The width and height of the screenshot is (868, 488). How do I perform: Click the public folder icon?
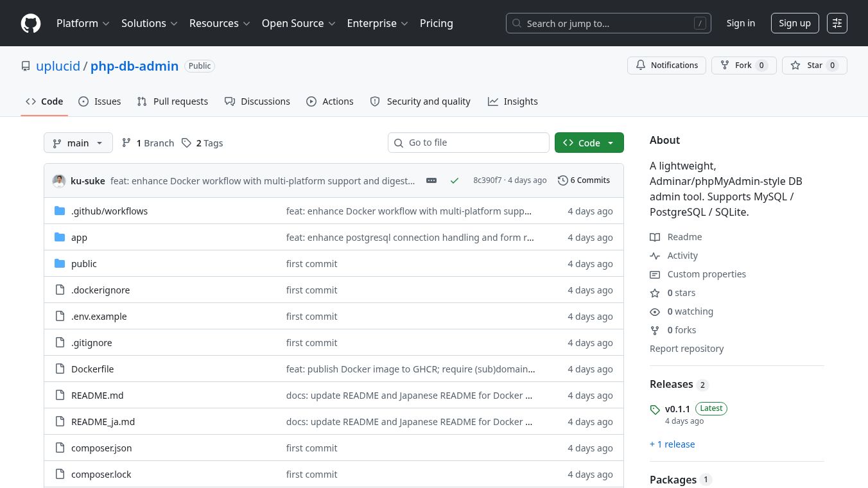(x=60, y=263)
